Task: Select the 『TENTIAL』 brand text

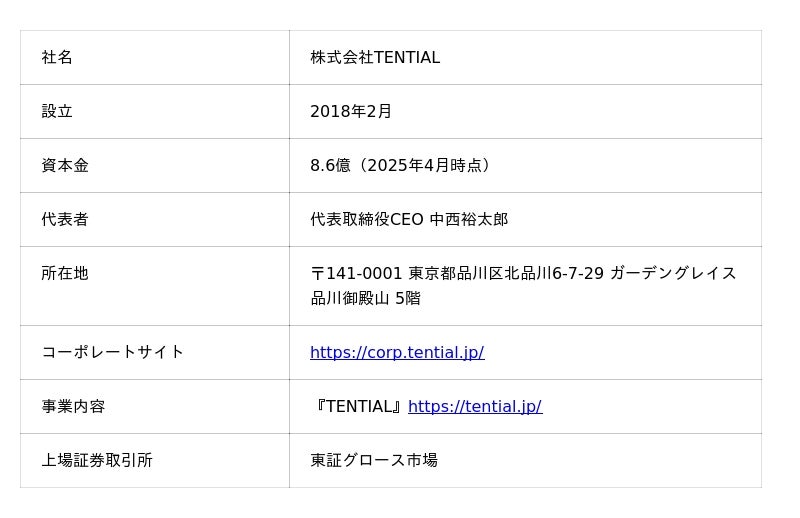Action: [x=357, y=406]
